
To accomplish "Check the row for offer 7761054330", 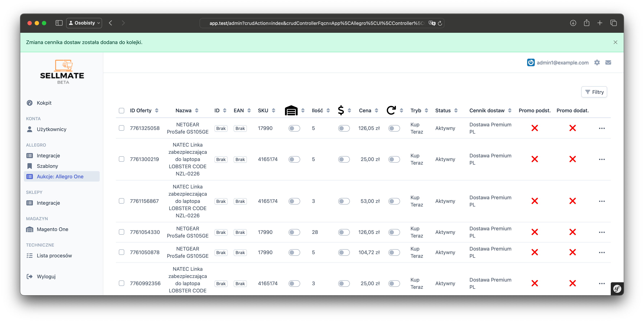I will pos(122,232).
